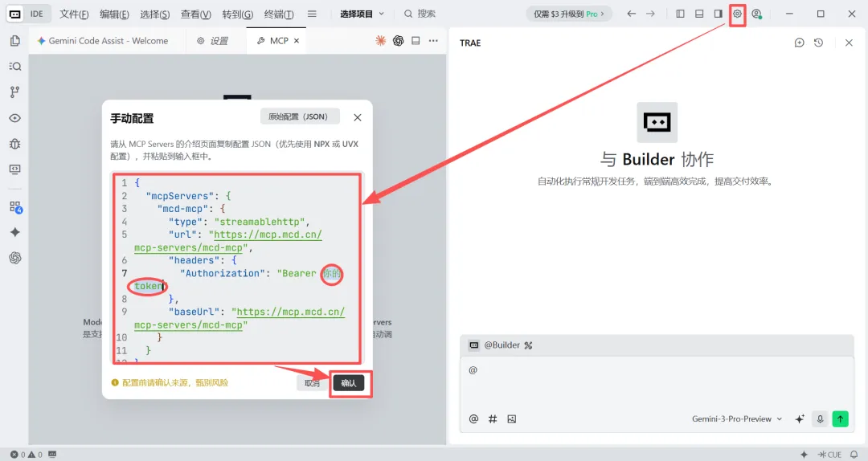Click the microphone voice input button
This screenshot has height=461, width=868.
pyautogui.click(x=821, y=419)
